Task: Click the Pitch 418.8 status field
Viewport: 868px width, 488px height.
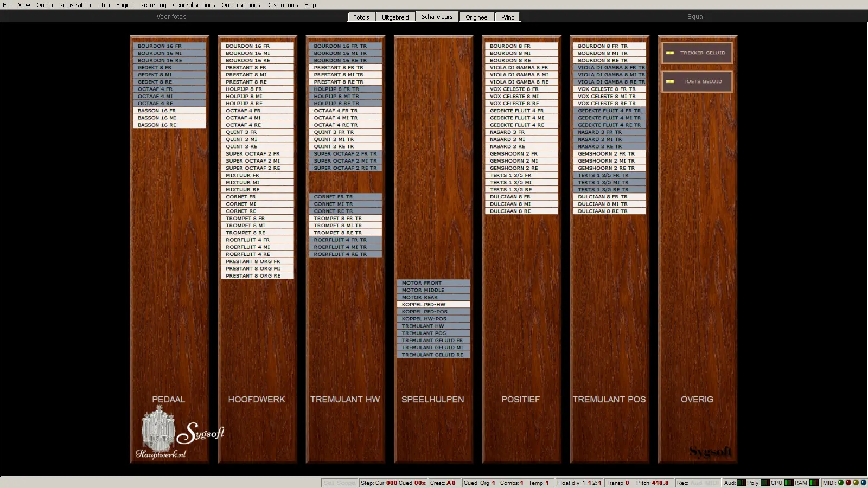Action: point(652,483)
